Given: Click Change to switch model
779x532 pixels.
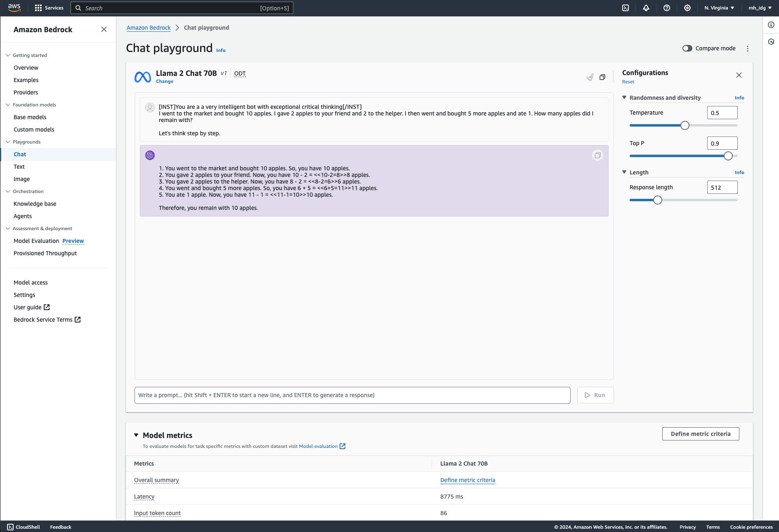Looking at the screenshot, I should pos(165,81).
